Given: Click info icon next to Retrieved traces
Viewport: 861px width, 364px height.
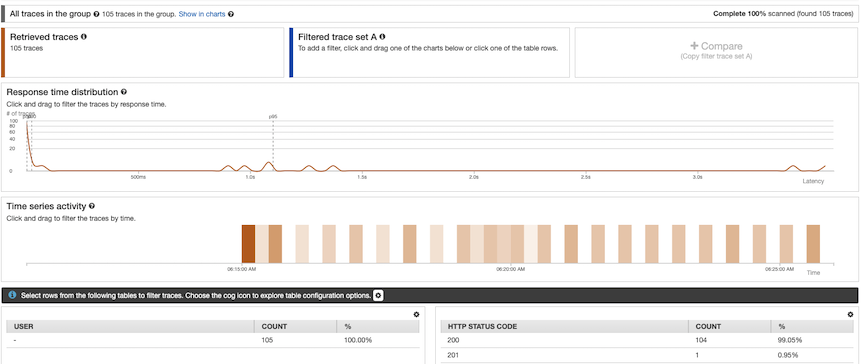Looking at the screenshot, I should tap(84, 37).
